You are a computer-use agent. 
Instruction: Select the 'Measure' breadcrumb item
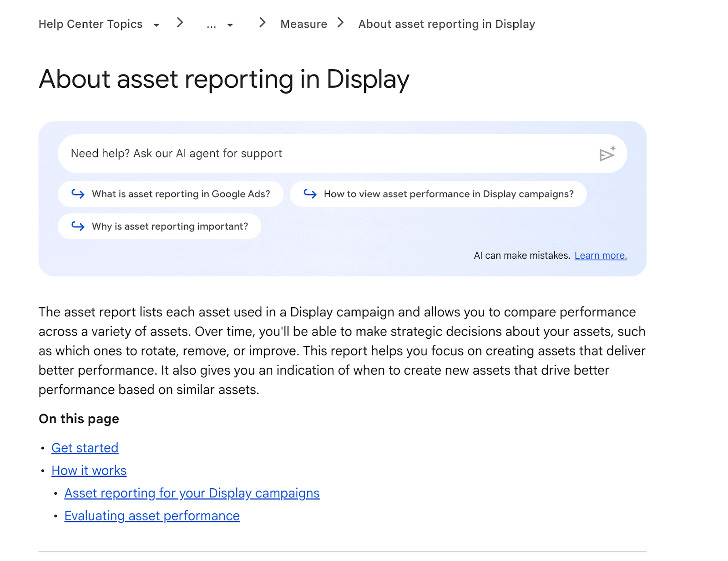click(x=303, y=24)
